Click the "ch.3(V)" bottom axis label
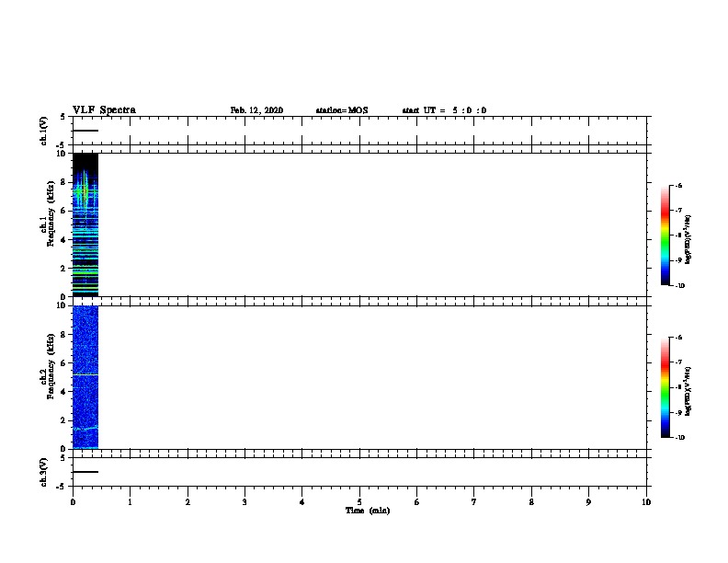The image size is (728, 563). [44, 472]
